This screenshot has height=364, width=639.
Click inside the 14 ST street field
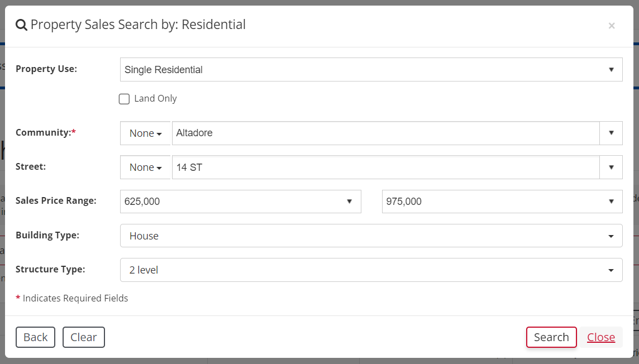pos(385,167)
